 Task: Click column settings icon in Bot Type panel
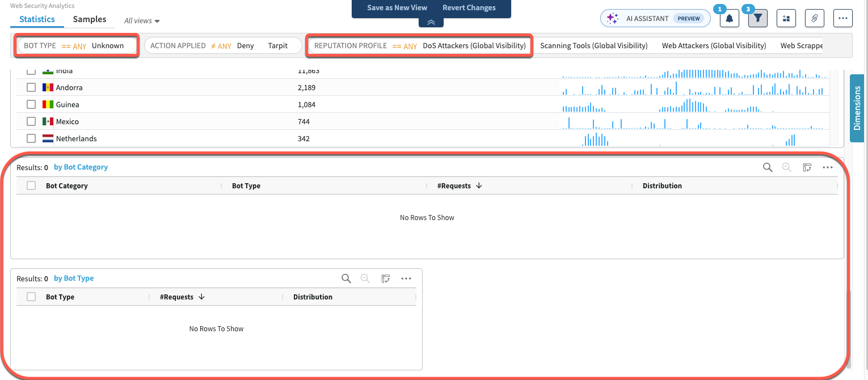pos(386,278)
